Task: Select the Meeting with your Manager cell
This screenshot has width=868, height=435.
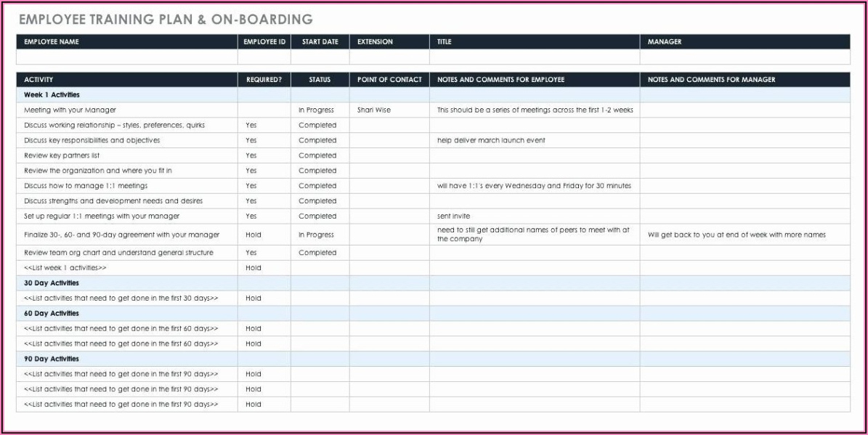Action: (127, 110)
